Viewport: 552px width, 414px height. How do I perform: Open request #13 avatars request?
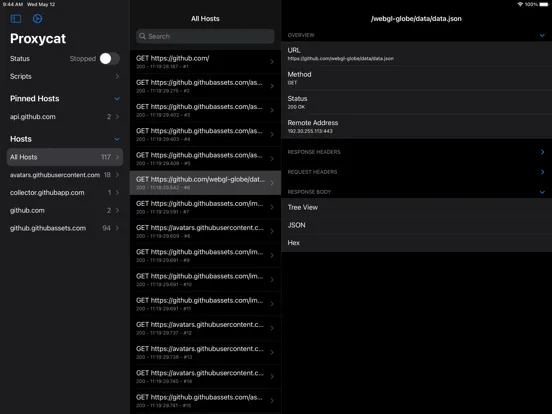click(205, 352)
